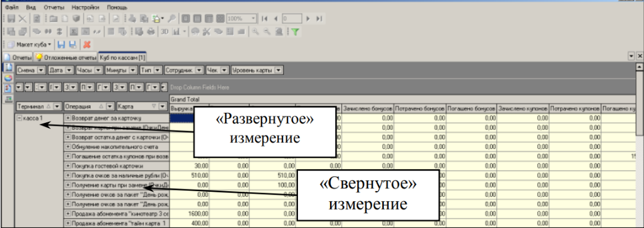The height and width of the screenshot is (228, 644).
Task: Click the green funnel filter icon
Action: tap(295, 31)
